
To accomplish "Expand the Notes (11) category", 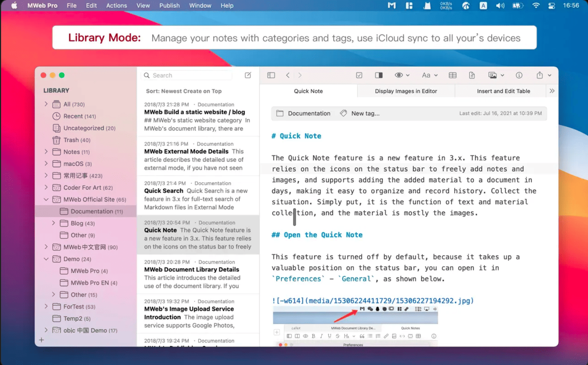I will pos(46,152).
